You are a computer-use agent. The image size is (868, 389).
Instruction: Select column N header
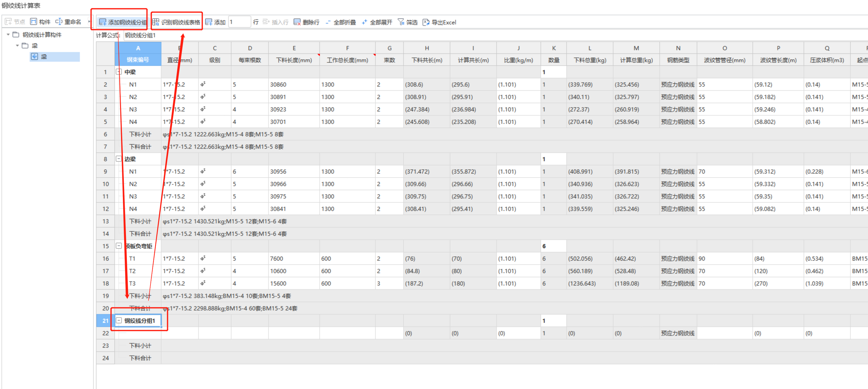(x=678, y=48)
